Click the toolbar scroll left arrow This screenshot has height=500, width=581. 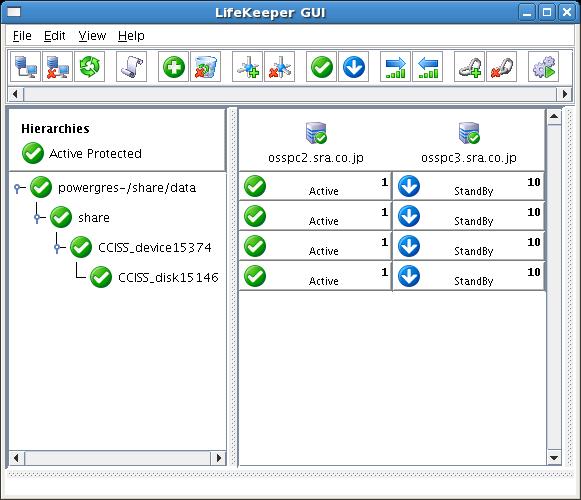(15, 94)
